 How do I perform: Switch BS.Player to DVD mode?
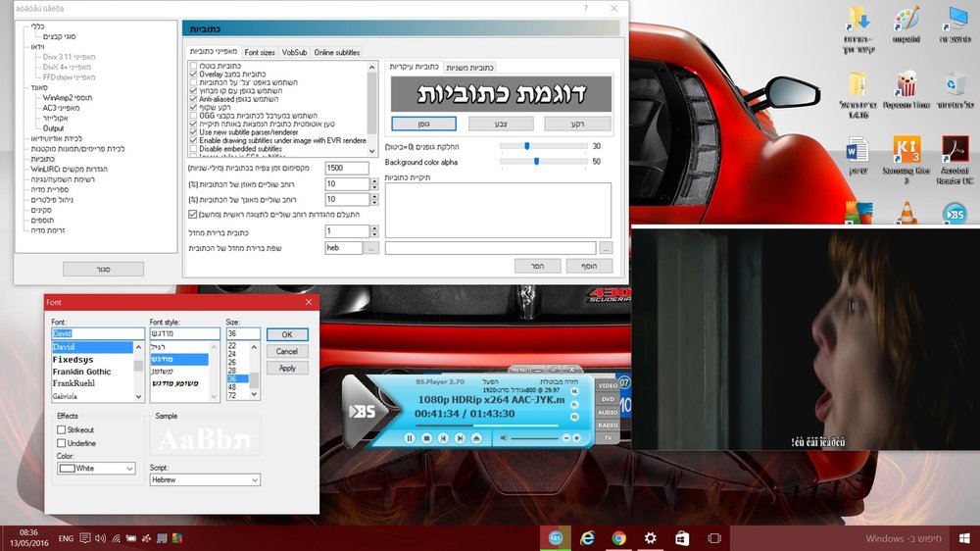point(608,399)
